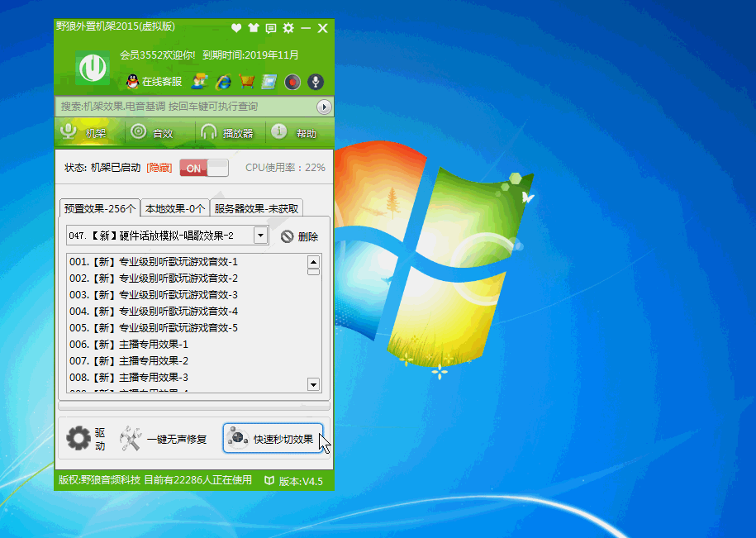Switch to the 音效 main tab

160,132
